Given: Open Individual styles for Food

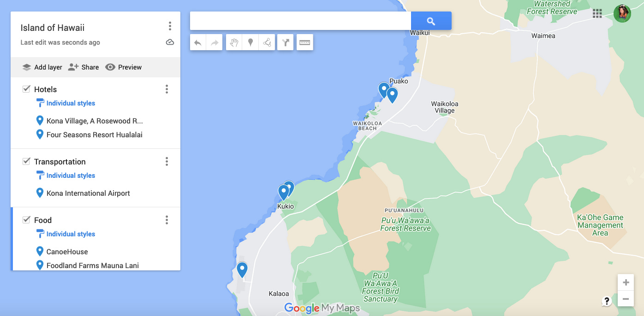Looking at the screenshot, I should pos(71,234).
